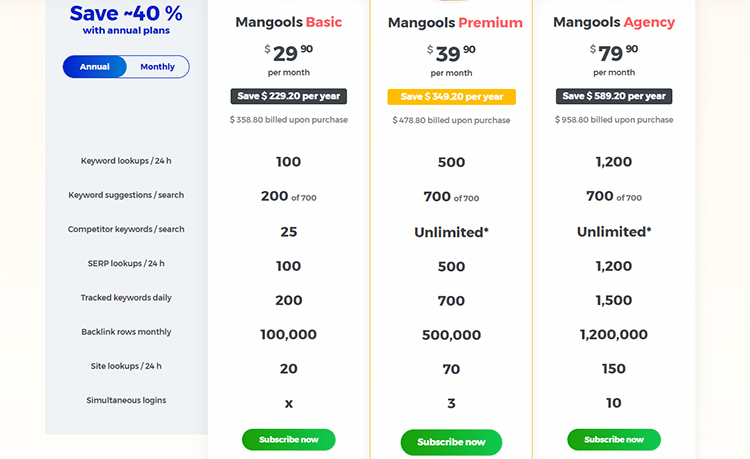The width and height of the screenshot is (750, 459).
Task: Click the 'Tracked keywords daily' row label
Action: click(x=126, y=298)
